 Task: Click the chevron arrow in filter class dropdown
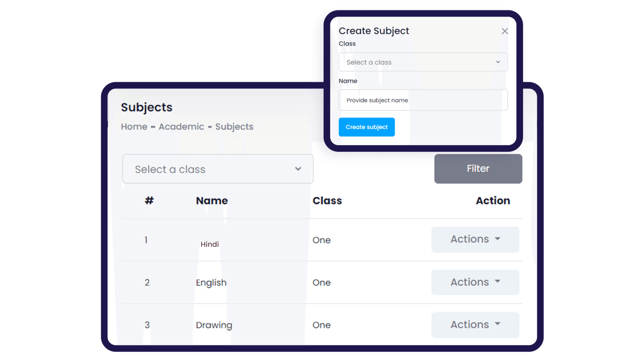pos(298,169)
